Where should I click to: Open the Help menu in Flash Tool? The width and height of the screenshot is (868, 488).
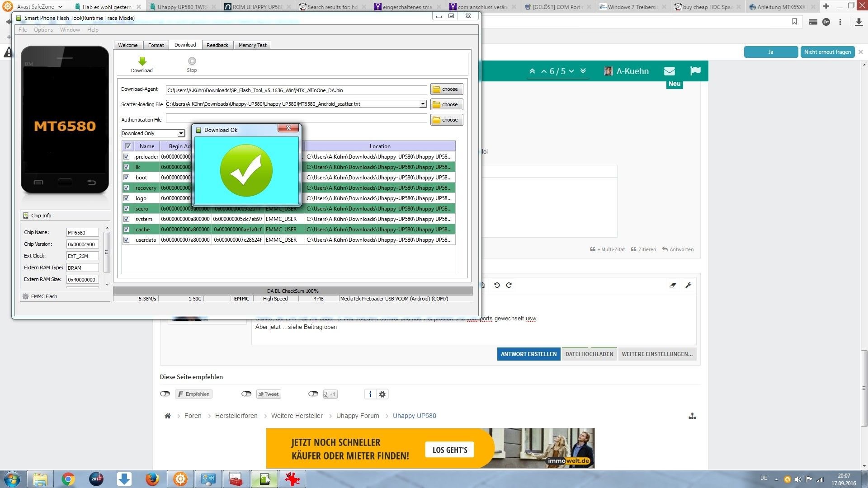(x=93, y=30)
